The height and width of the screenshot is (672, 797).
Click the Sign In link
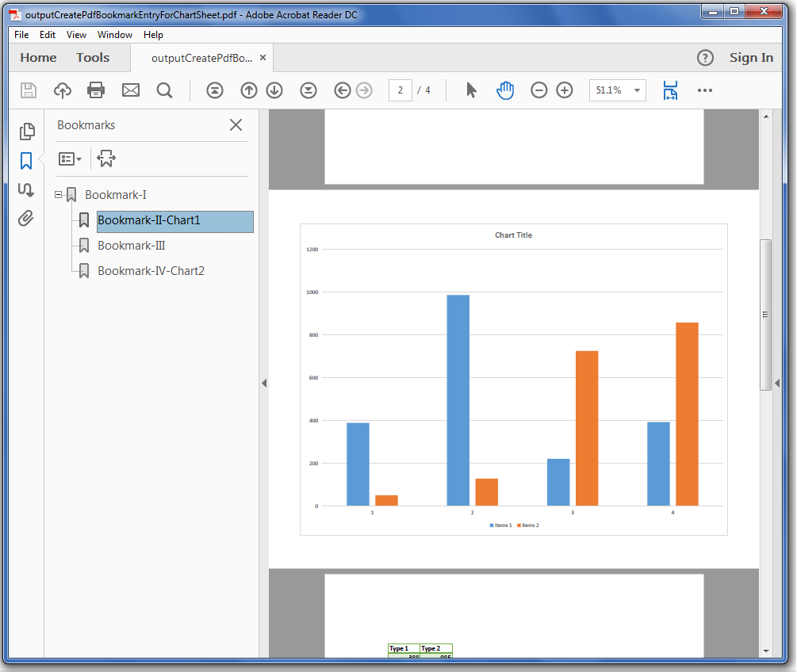(751, 58)
